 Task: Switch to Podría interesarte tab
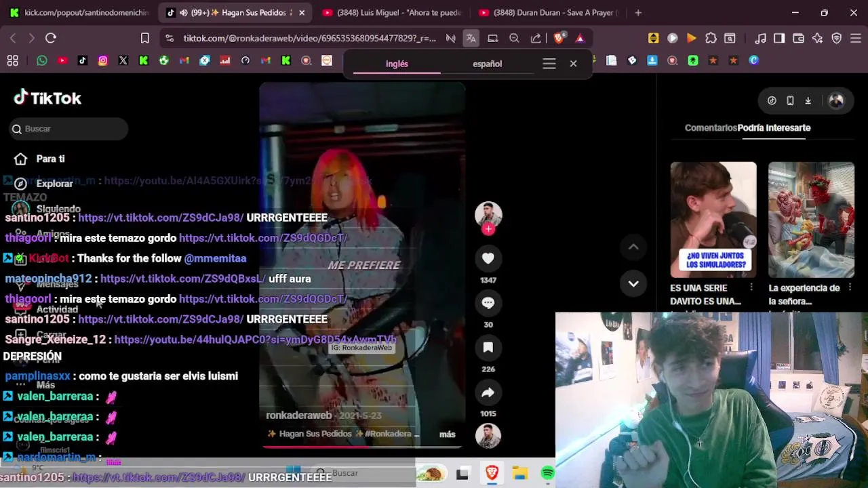click(x=774, y=127)
